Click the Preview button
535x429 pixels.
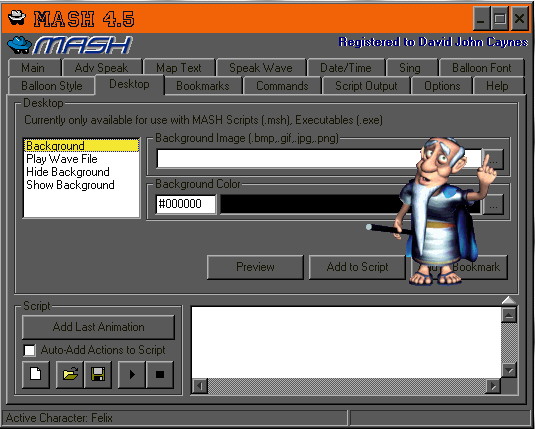255,267
